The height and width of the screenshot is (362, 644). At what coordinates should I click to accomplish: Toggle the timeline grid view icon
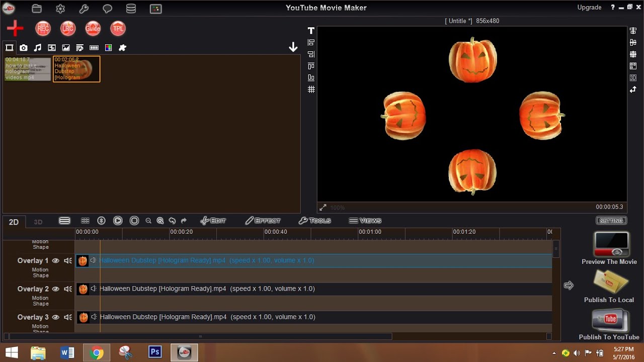tap(85, 221)
